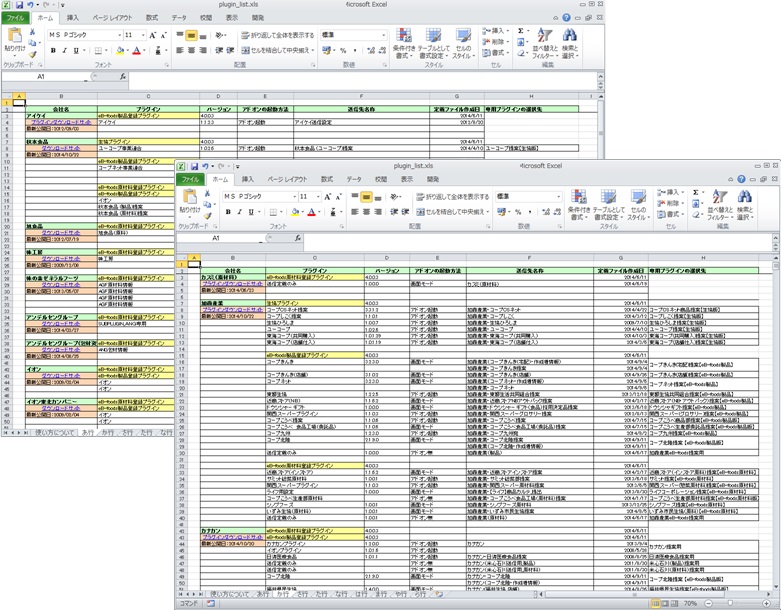Click Undo arrow in front window quick access
The width and height of the screenshot is (781, 610).
click(205, 166)
